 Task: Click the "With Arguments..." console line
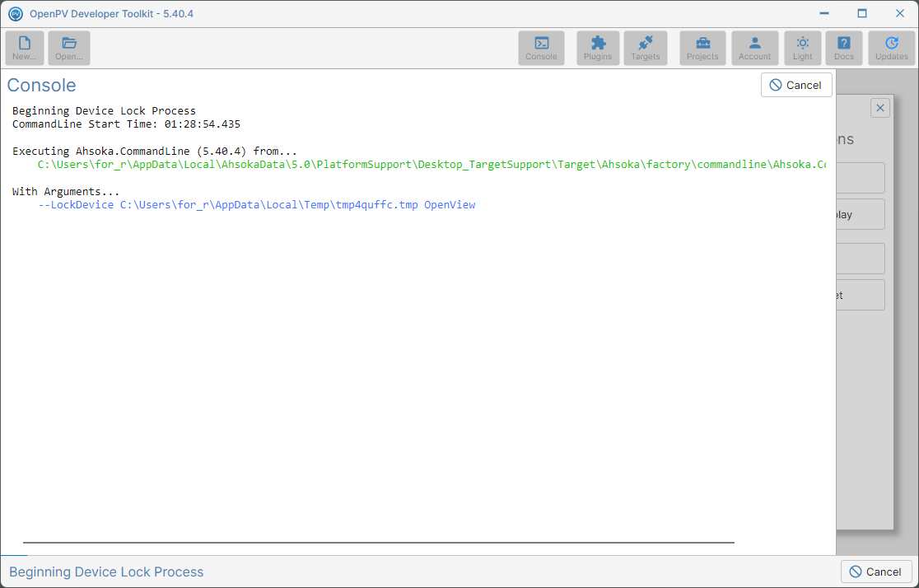pos(66,192)
